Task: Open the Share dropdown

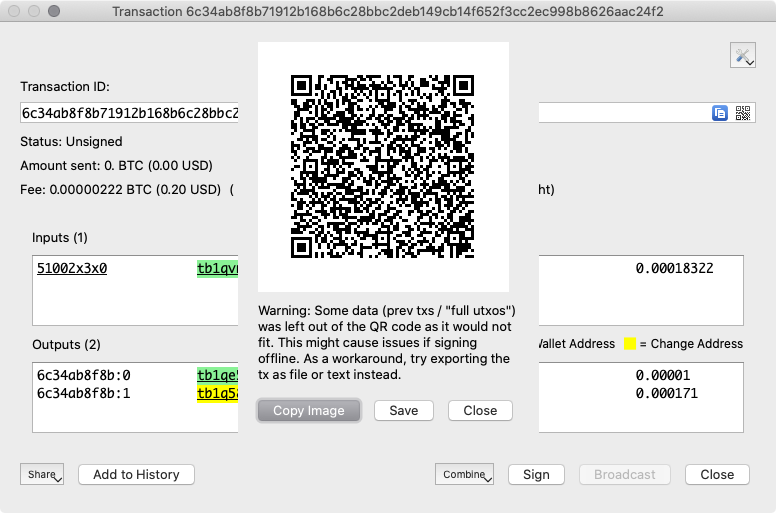Action: [42, 474]
